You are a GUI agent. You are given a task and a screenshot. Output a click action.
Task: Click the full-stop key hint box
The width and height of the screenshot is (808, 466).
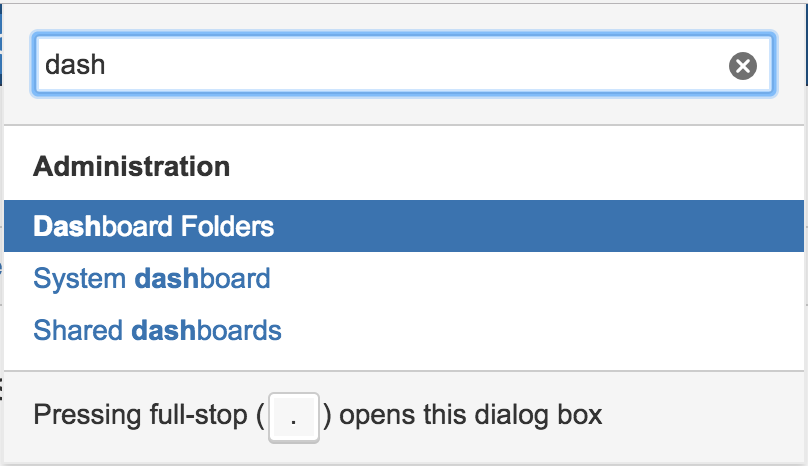(293, 415)
